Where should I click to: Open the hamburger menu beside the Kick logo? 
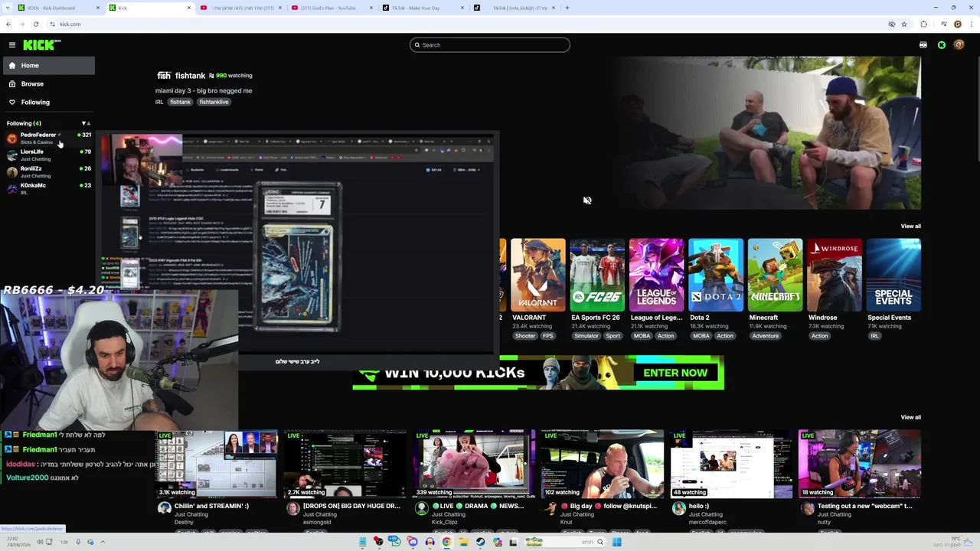pos(11,45)
